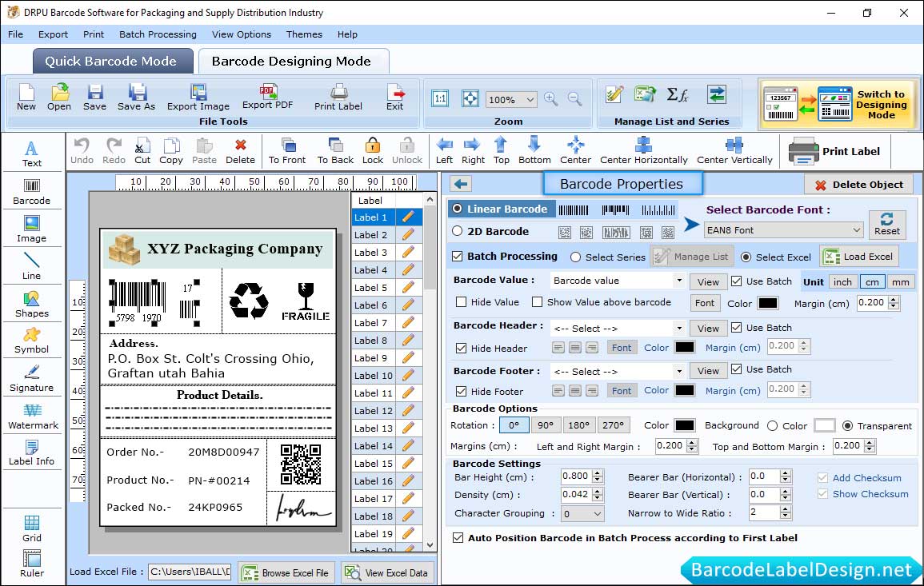Insert a Watermark
This screenshot has height=586, width=924.
tap(33, 417)
